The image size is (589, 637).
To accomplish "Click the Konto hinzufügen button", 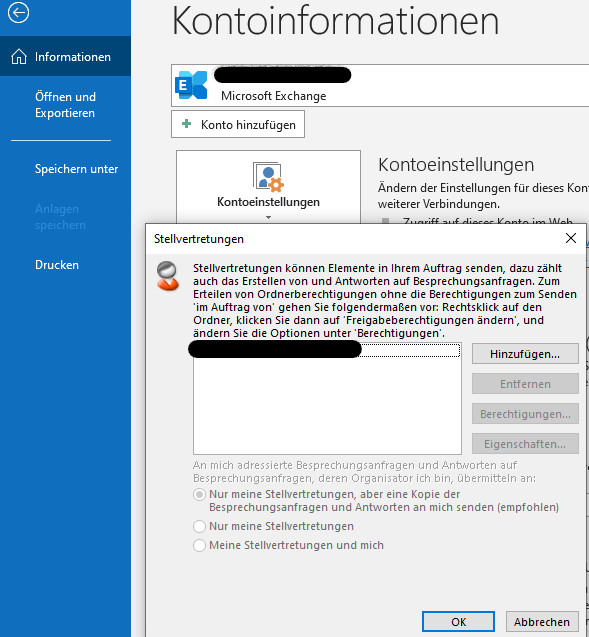I will click(238, 124).
